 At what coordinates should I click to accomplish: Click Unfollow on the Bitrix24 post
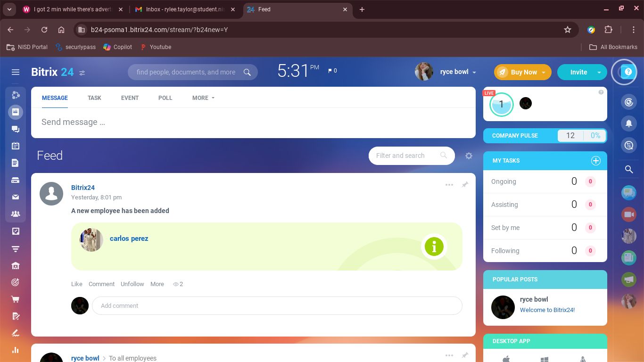[132, 284]
